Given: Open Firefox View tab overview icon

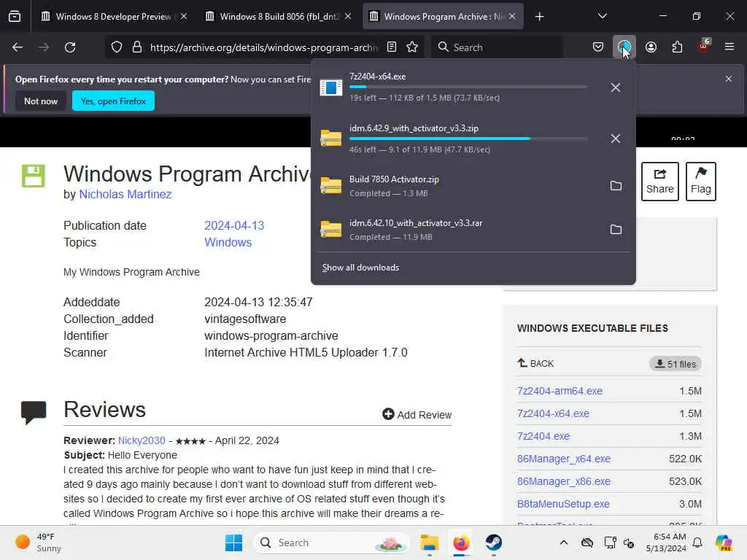Looking at the screenshot, I should tap(15, 16).
